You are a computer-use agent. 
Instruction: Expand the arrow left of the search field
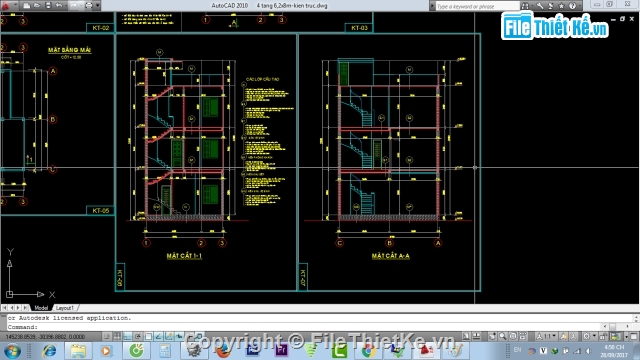click(432, 6)
